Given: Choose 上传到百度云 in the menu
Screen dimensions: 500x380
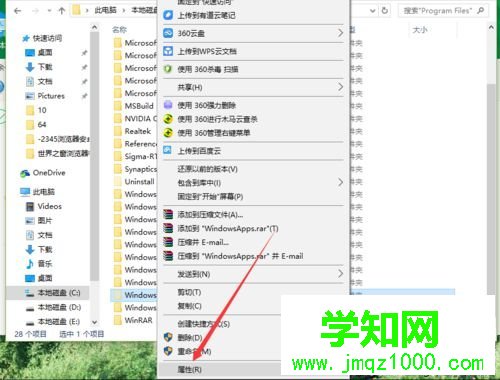Looking at the screenshot, I should coord(253,151).
